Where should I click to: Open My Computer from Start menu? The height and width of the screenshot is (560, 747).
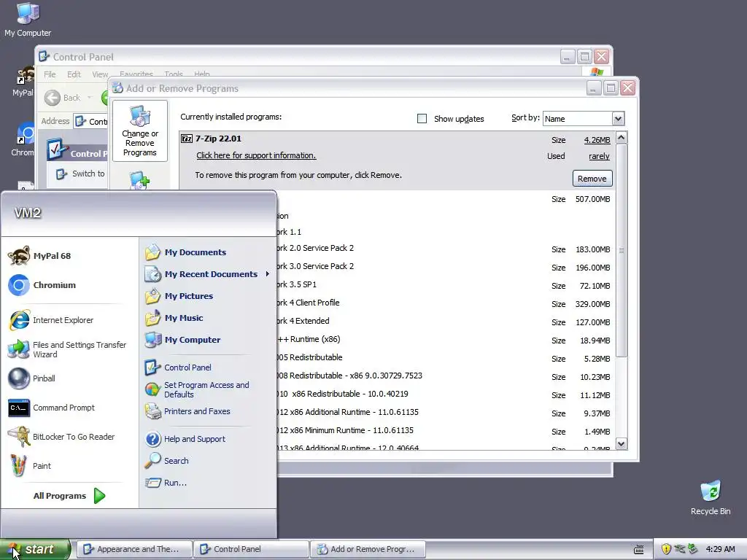pyautogui.click(x=182, y=340)
